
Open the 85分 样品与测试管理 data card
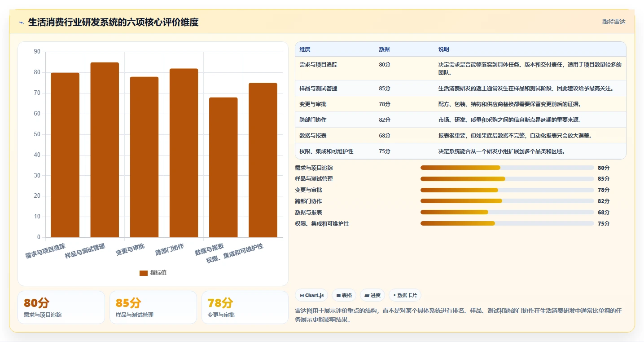coord(153,307)
